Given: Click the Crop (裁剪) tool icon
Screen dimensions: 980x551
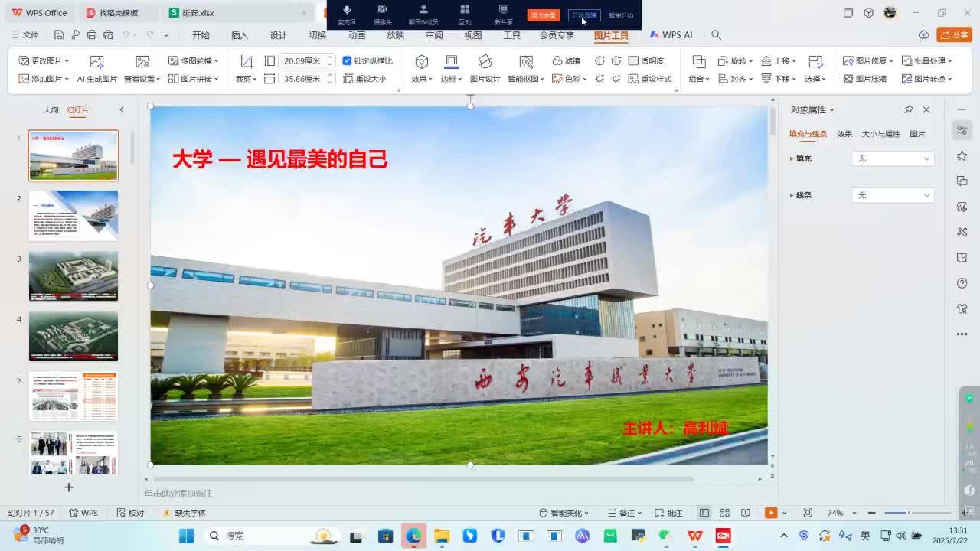Looking at the screenshot, I should [x=246, y=61].
